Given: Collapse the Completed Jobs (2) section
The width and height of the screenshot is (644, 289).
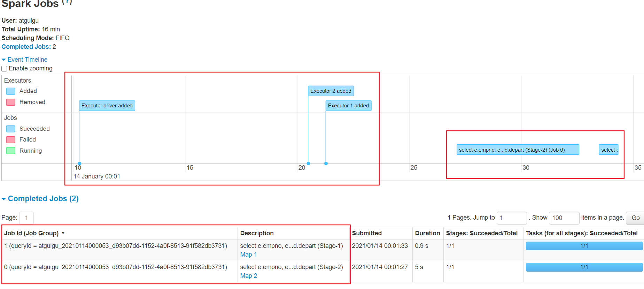Looking at the screenshot, I should (x=40, y=198).
